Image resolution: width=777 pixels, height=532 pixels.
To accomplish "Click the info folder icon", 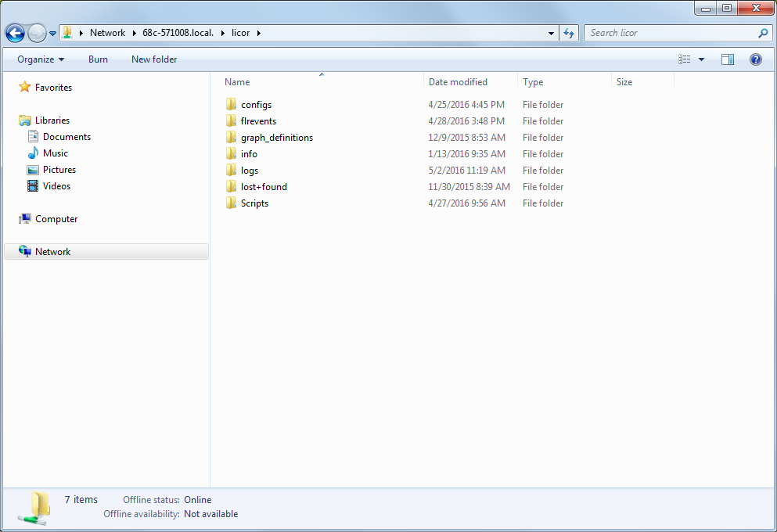I will click(x=231, y=153).
